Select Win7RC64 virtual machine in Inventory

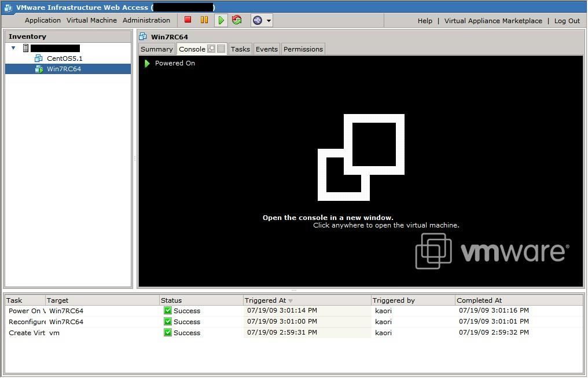point(68,69)
